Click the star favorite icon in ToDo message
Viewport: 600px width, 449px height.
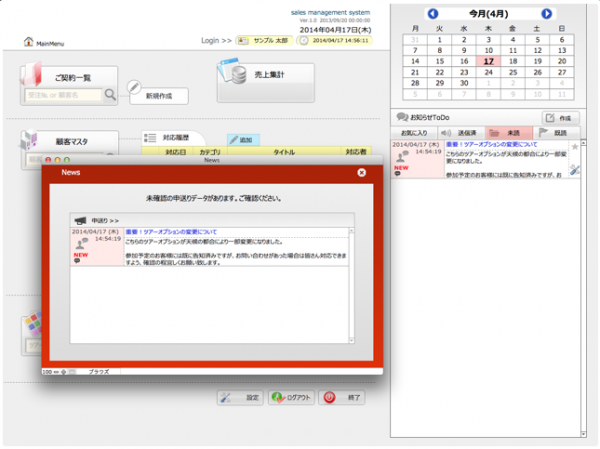click(574, 147)
